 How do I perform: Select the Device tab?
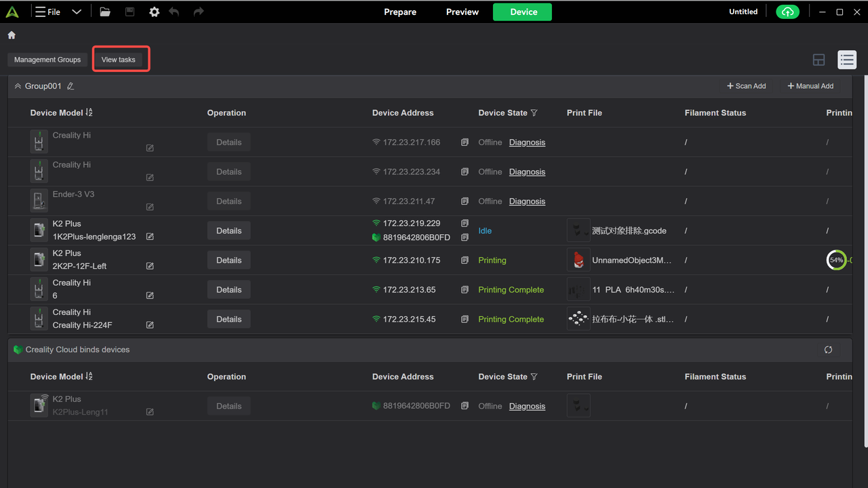click(x=522, y=12)
